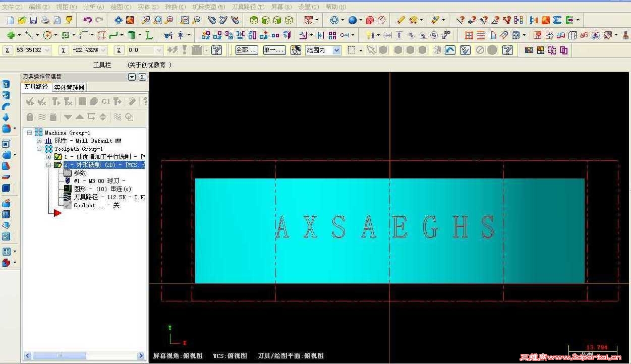Screen dimensions: 631x364
Task: Click the Redo arrow icon
Action: pyautogui.click(x=99, y=20)
